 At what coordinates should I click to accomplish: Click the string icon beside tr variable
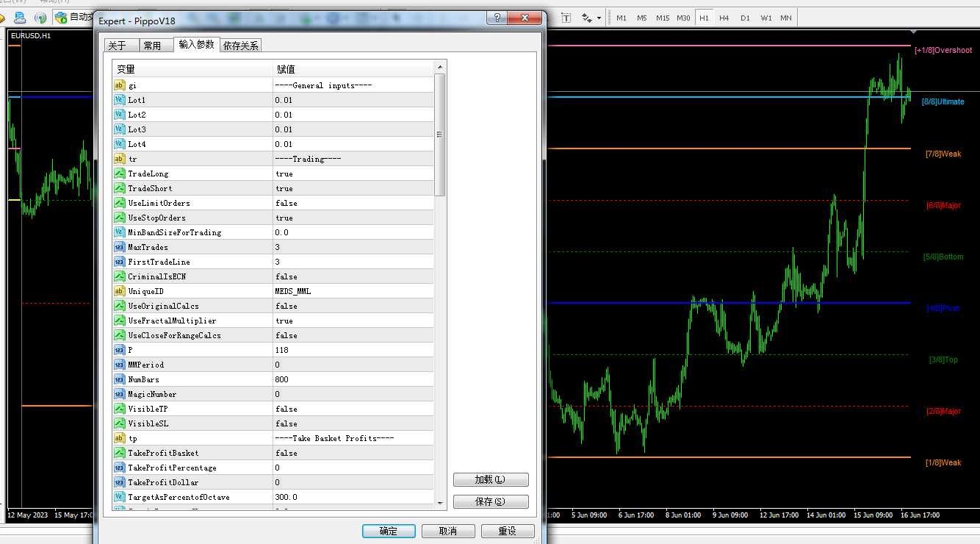click(119, 159)
